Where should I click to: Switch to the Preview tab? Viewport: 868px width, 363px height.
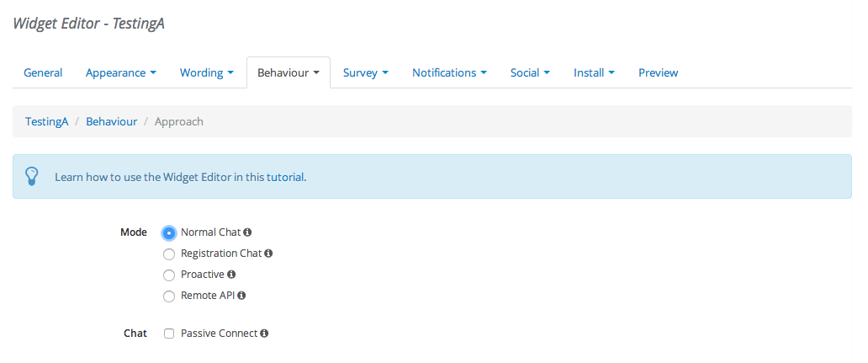tap(659, 72)
